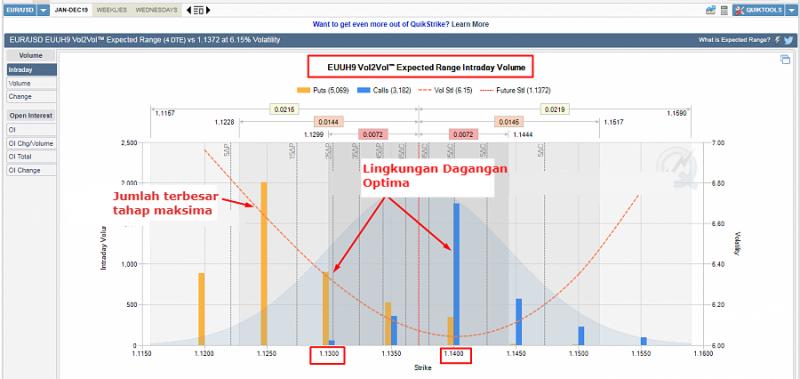Click the 1.1590 upper bound value

(677, 113)
